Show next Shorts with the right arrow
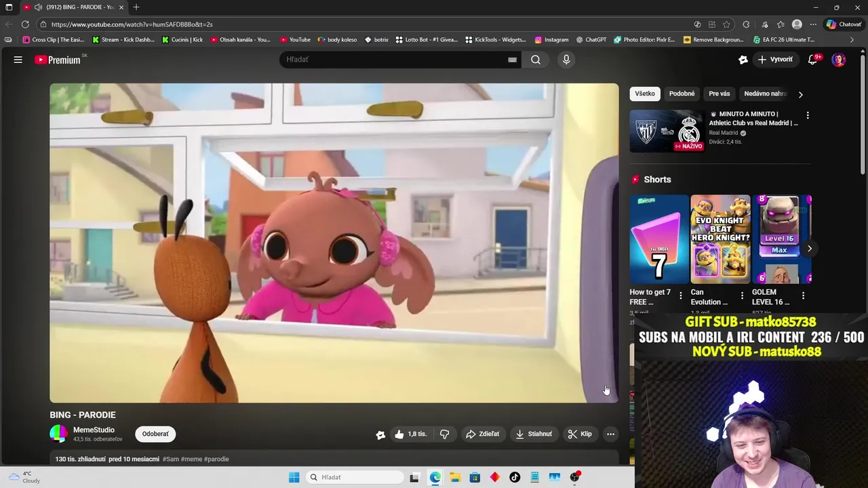The image size is (868, 488). click(x=809, y=248)
